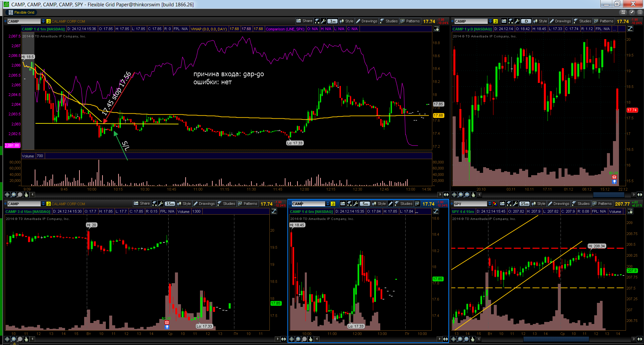Open Studies in bottom-left 15m CAMP chart
The height and width of the screenshot is (345, 644).
click(x=226, y=204)
